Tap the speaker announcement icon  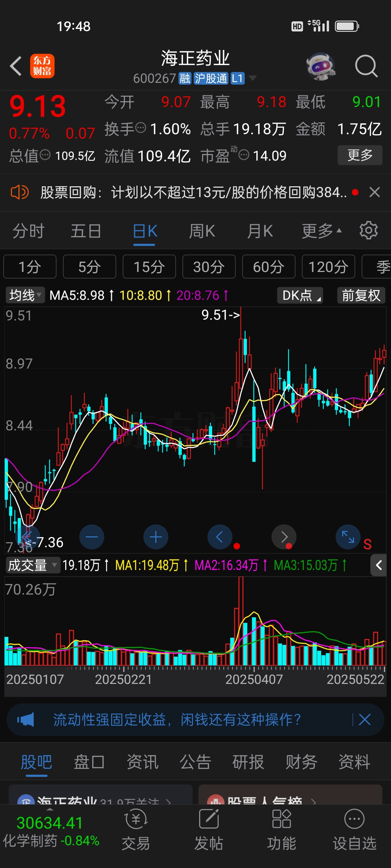coord(20,192)
